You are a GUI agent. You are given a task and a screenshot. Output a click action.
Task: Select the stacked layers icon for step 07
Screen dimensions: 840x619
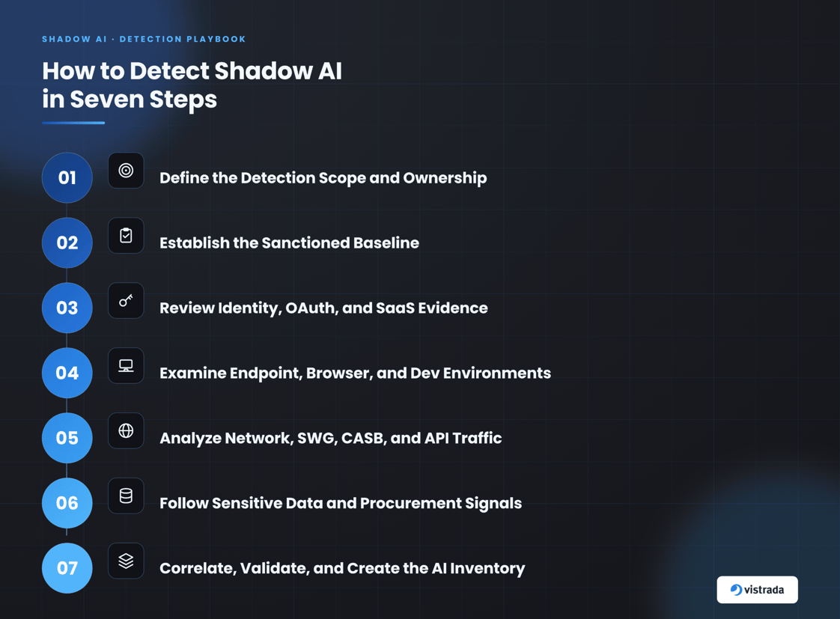click(x=126, y=561)
